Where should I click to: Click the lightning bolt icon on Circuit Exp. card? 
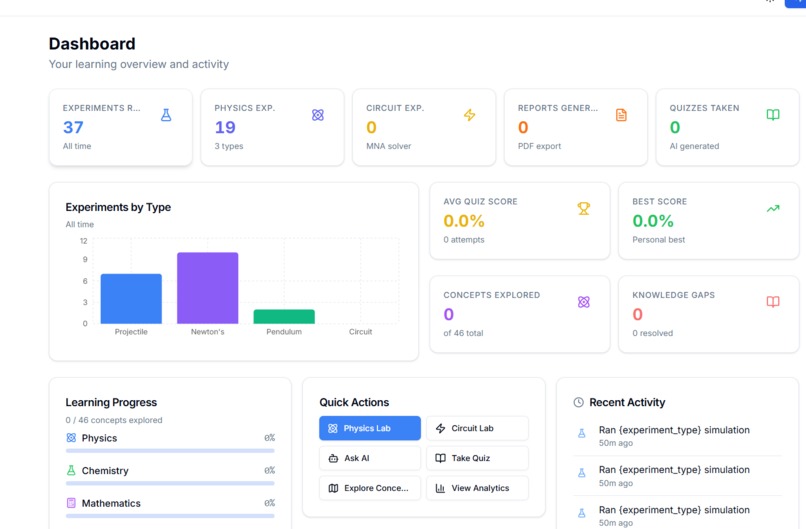point(469,115)
